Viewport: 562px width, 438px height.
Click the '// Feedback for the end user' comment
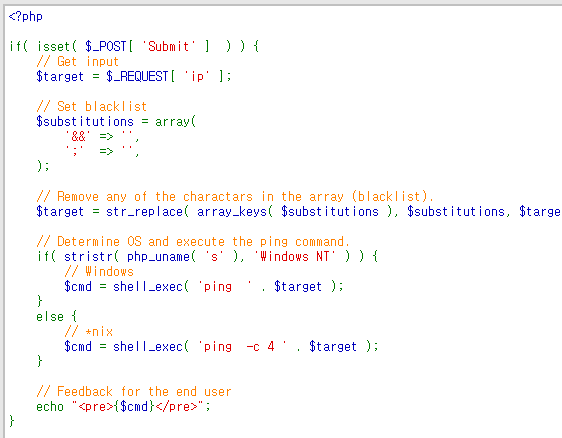(134, 391)
